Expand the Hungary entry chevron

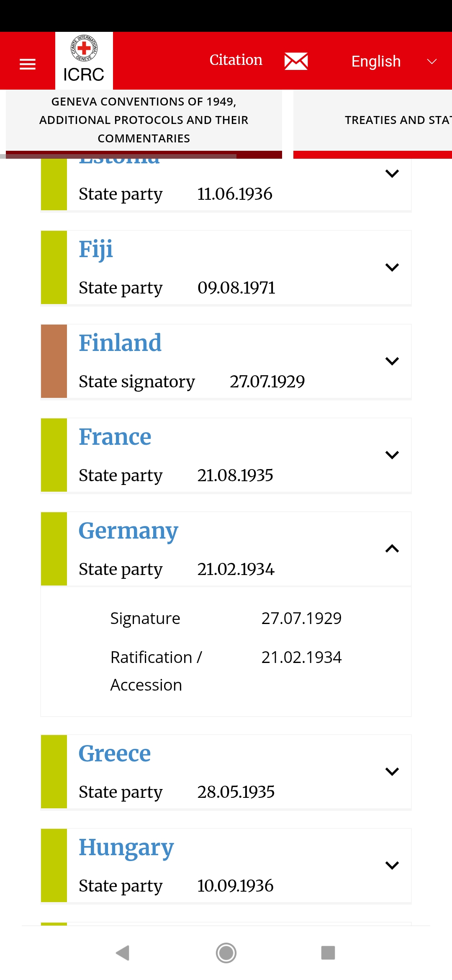392,865
